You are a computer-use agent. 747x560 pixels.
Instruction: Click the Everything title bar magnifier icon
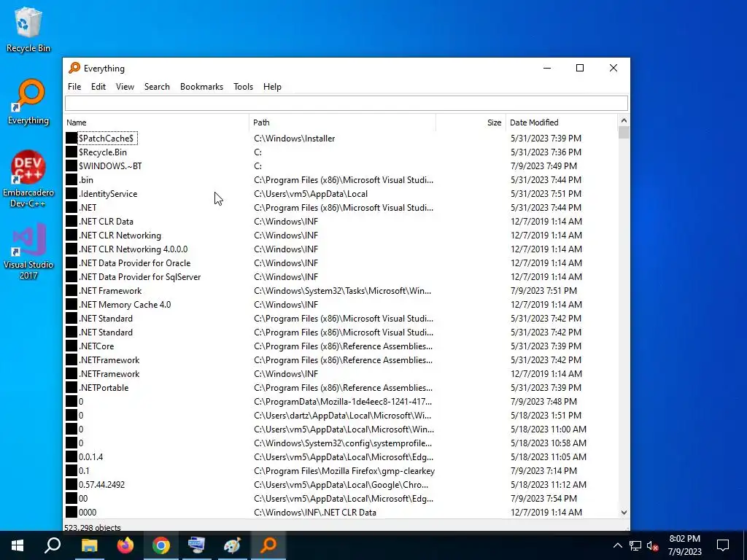74,68
